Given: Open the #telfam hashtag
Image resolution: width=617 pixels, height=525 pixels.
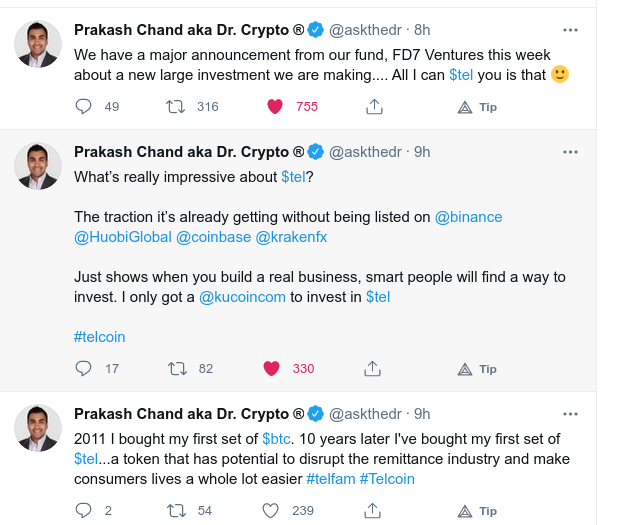Looking at the screenshot, I should click(331, 479).
